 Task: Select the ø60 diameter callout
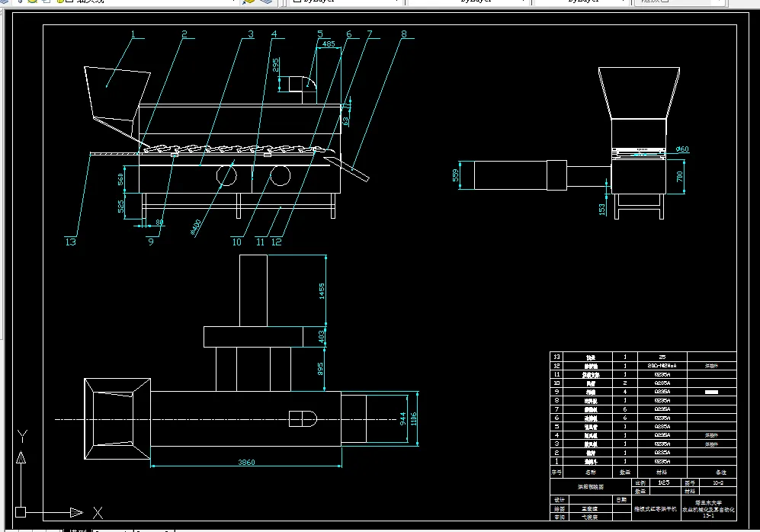pyautogui.click(x=682, y=149)
